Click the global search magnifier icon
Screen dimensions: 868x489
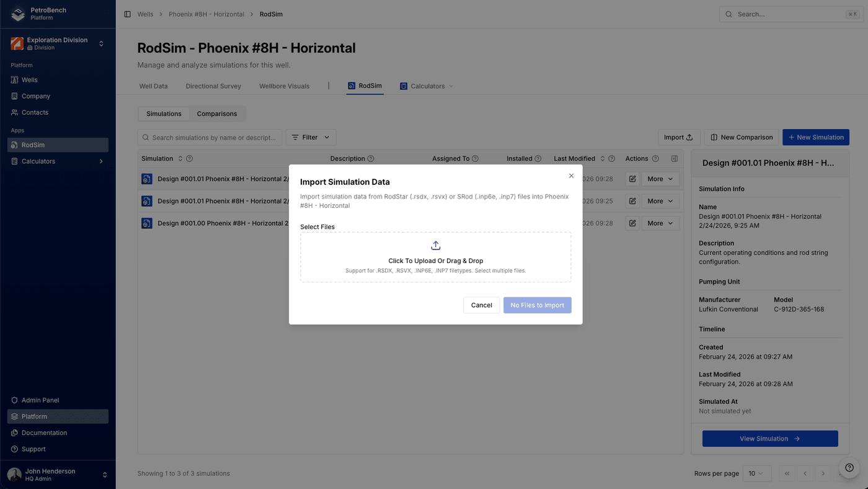[728, 14]
